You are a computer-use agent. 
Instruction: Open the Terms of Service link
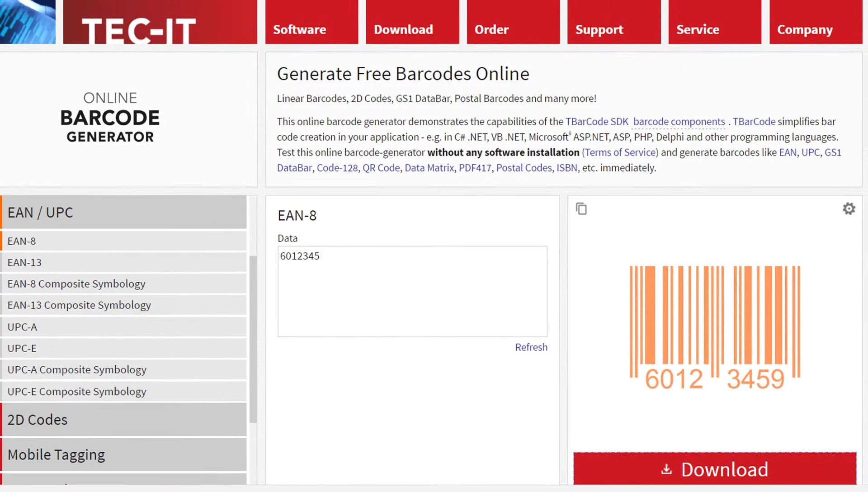click(620, 152)
